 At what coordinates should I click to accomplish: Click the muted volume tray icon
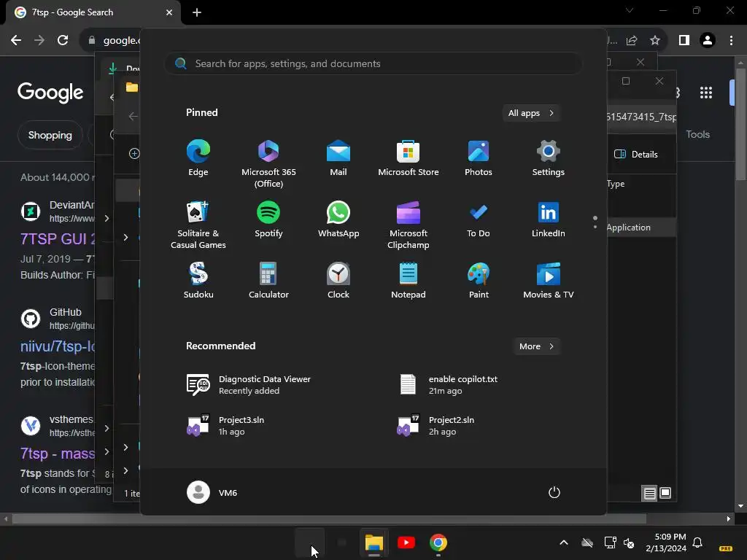[x=629, y=542]
